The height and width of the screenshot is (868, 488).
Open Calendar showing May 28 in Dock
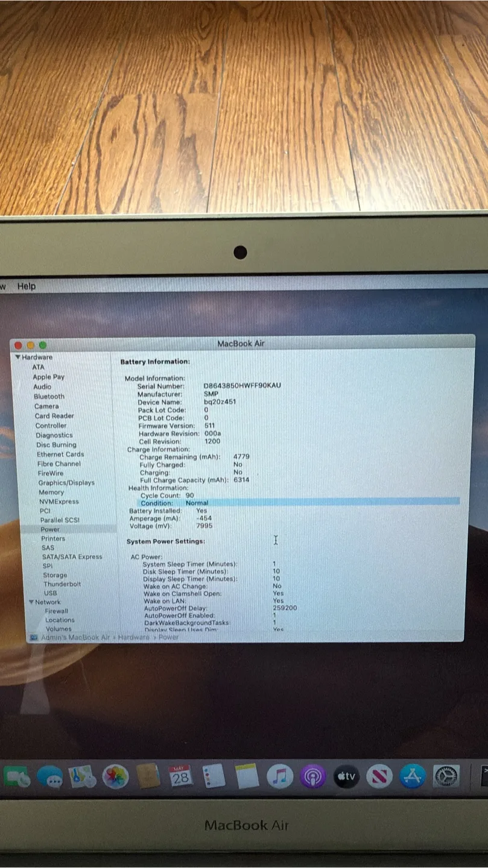(179, 776)
